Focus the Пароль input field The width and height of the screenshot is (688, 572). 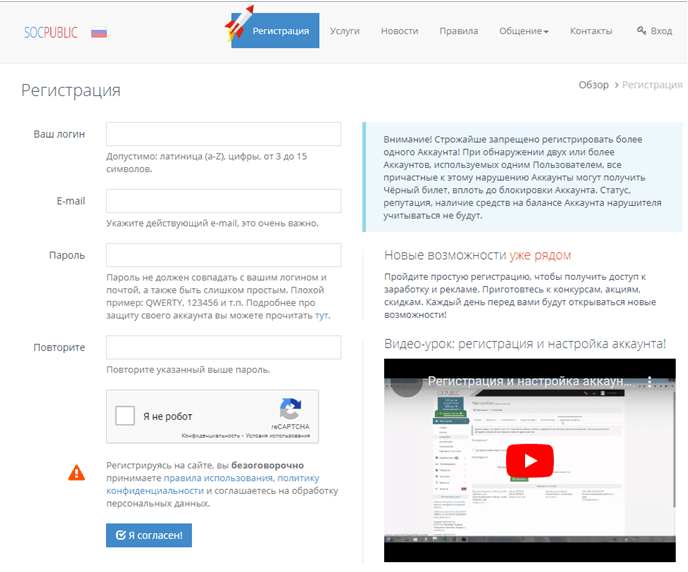[223, 255]
